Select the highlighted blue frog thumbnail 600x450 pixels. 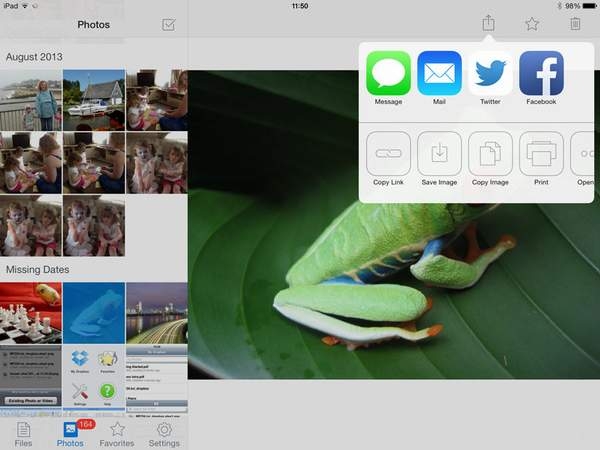pos(94,313)
